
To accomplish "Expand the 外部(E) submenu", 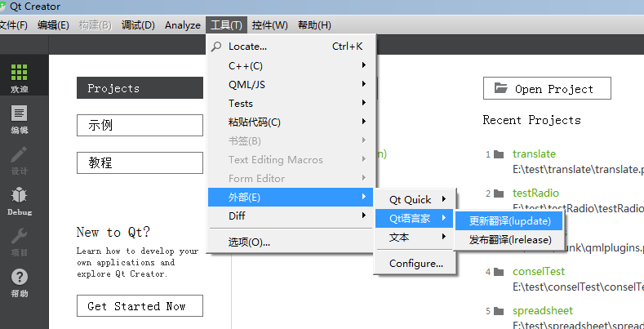I will [x=291, y=197].
